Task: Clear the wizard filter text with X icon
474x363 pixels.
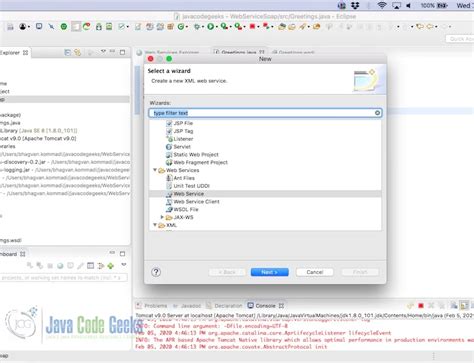Action: (x=377, y=113)
